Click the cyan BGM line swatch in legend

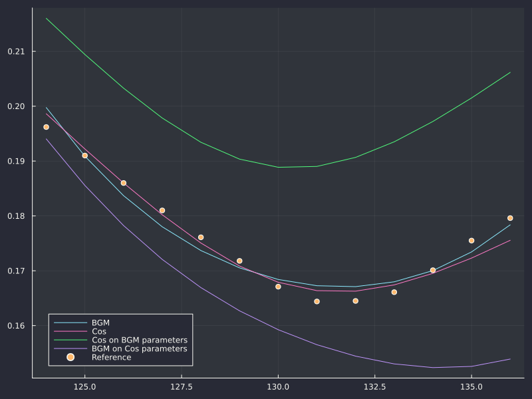coord(70,323)
